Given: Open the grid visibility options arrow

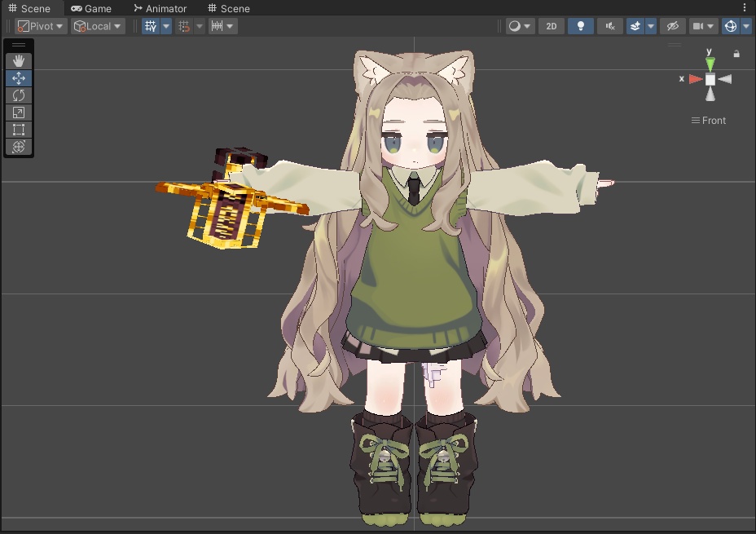Looking at the screenshot, I should [x=166, y=26].
